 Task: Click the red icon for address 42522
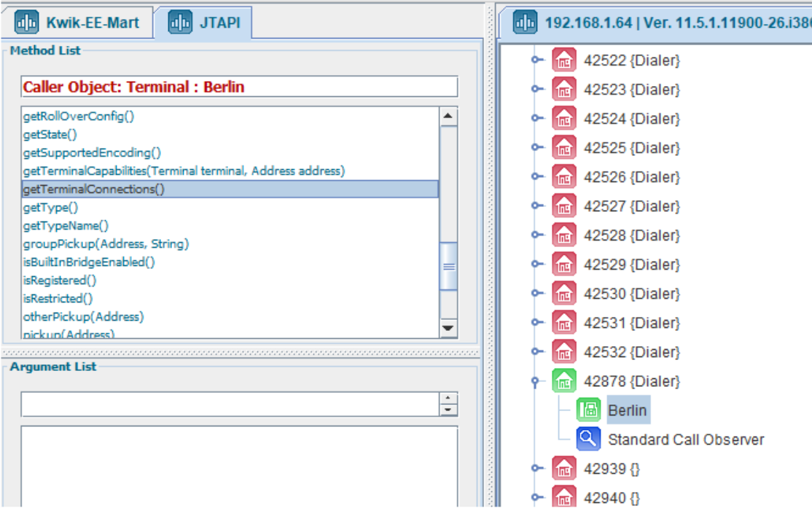pyautogui.click(x=563, y=60)
